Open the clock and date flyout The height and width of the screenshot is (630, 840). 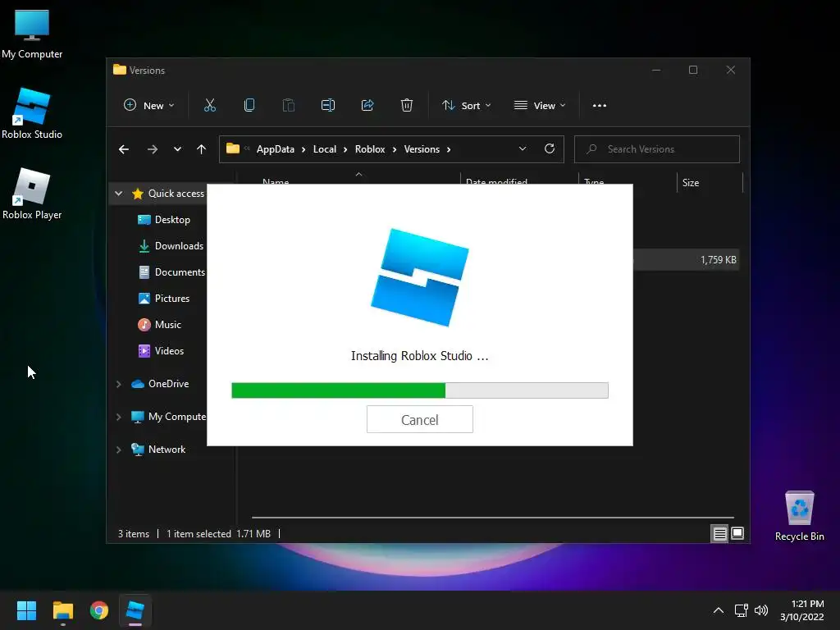802,610
